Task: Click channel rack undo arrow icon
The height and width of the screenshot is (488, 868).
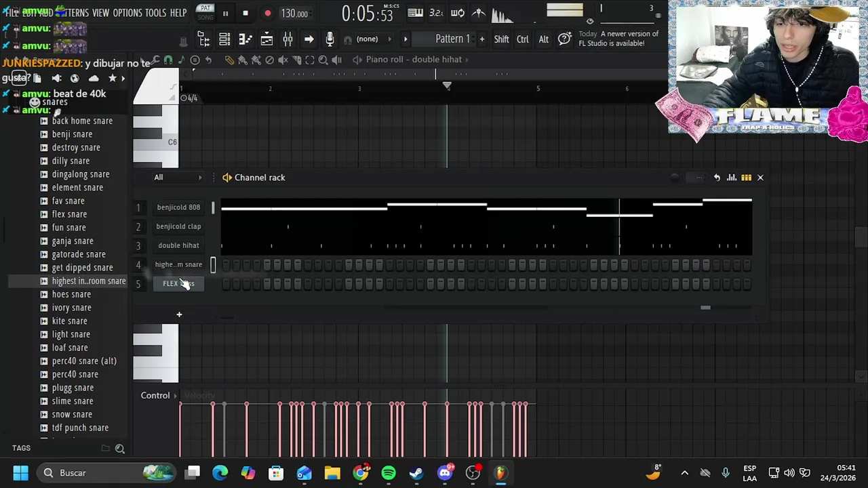Action: (717, 178)
